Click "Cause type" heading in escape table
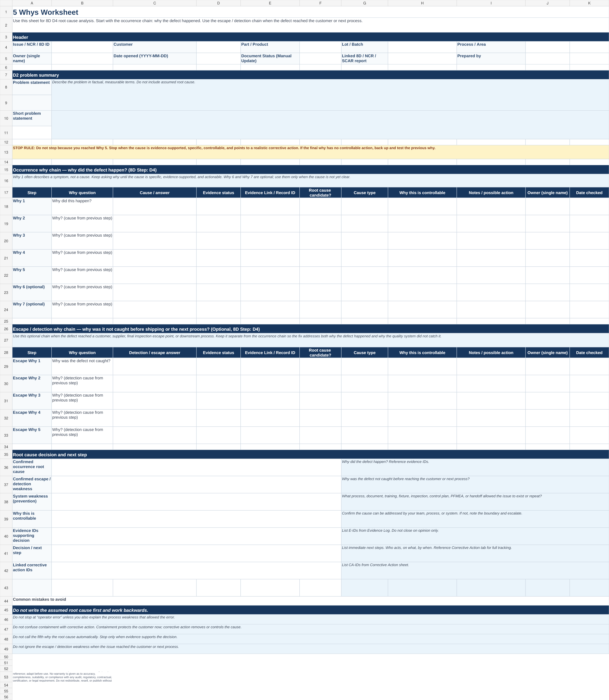Image resolution: width=609 pixels, height=700 pixels. [364, 353]
